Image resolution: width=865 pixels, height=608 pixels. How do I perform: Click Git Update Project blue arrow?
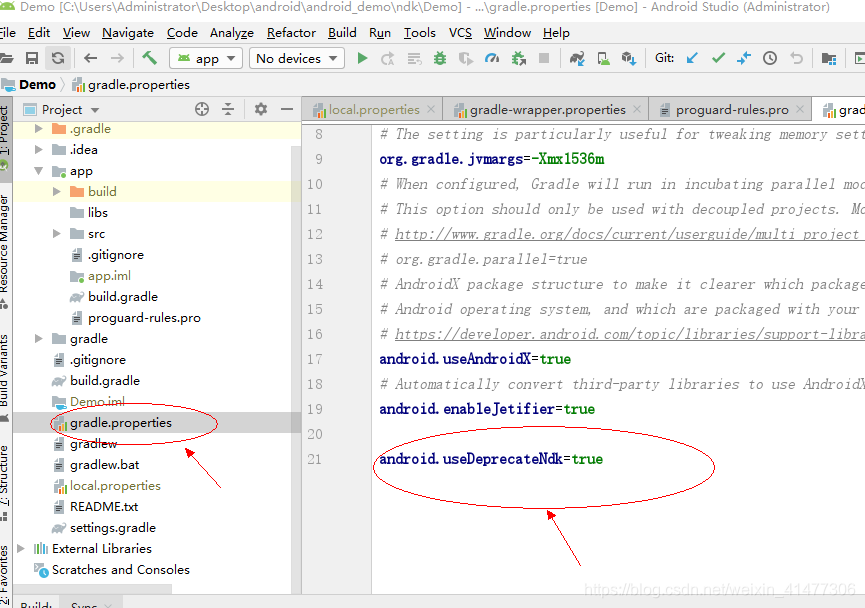(692, 58)
